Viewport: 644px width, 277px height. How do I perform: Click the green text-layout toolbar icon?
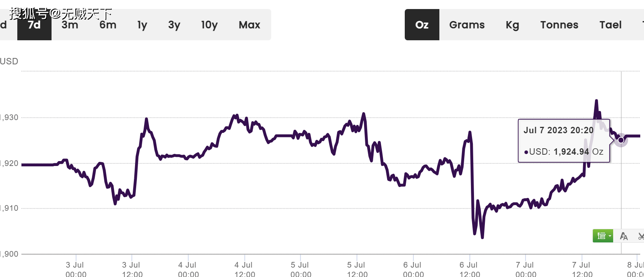pos(601,236)
